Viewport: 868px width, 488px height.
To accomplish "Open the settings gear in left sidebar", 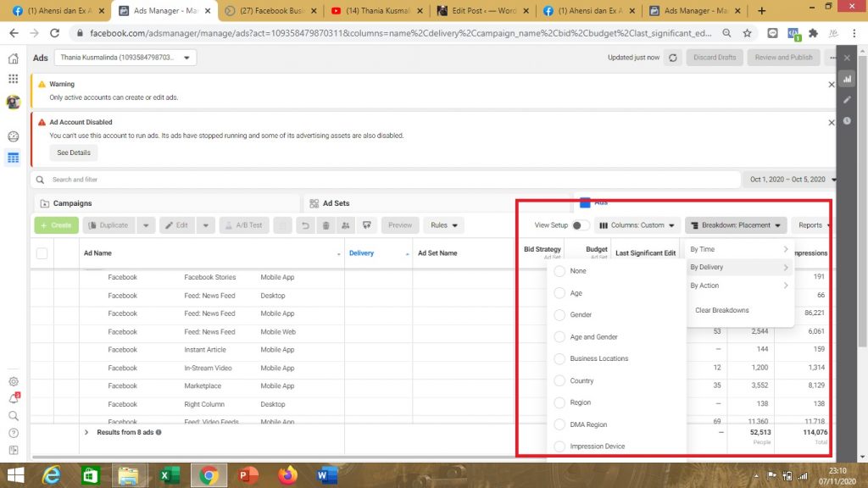I will pyautogui.click(x=14, y=381).
